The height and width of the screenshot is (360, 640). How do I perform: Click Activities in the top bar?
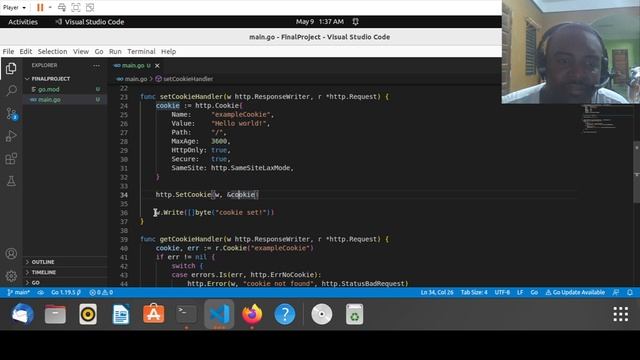tap(23, 22)
